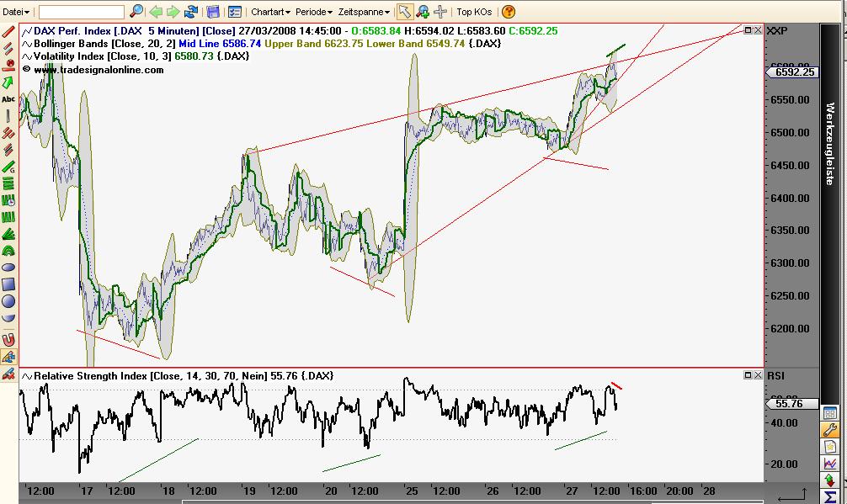Click the highlighted wrench tools icon
The width and height of the screenshot is (847, 504).
[x=830, y=430]
